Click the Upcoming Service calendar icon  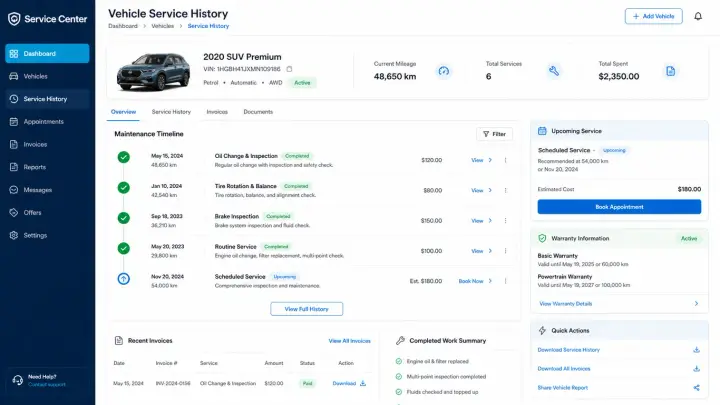point(542,131)
